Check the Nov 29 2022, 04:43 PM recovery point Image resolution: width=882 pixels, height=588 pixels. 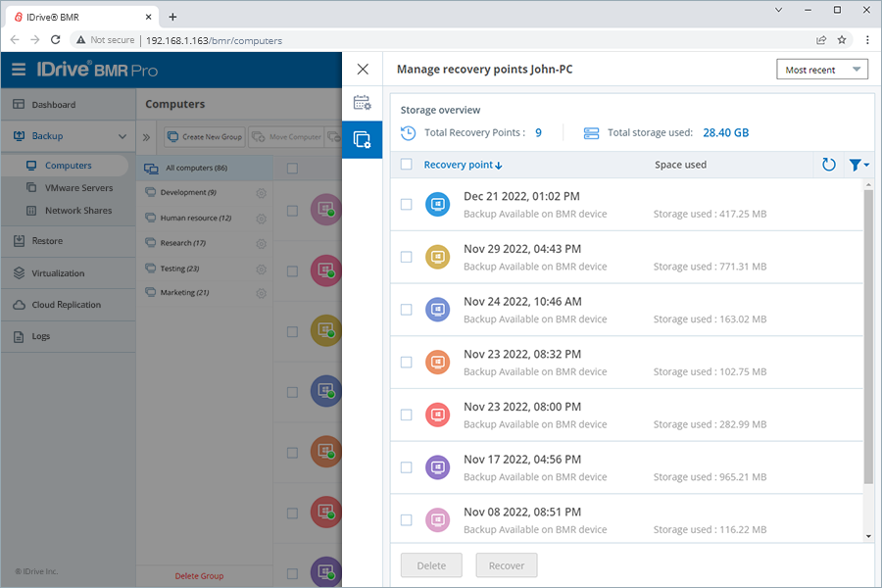point(406,257)
